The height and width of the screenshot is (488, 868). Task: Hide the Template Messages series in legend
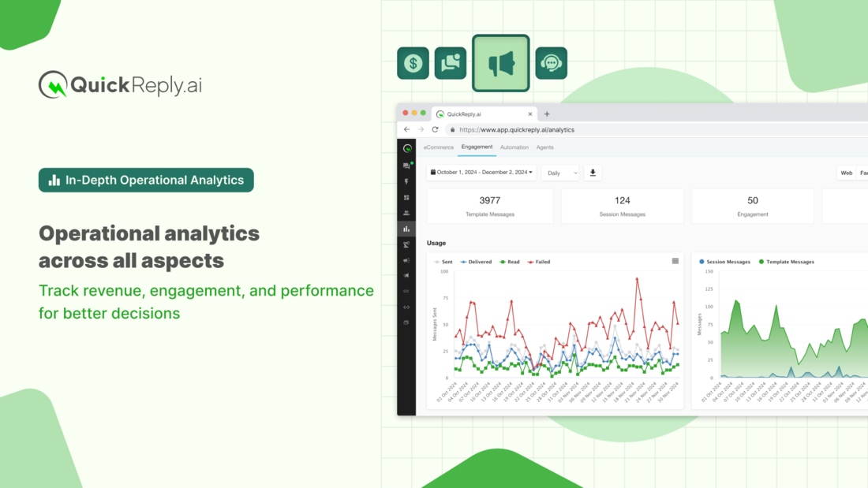tap(787, 262)
